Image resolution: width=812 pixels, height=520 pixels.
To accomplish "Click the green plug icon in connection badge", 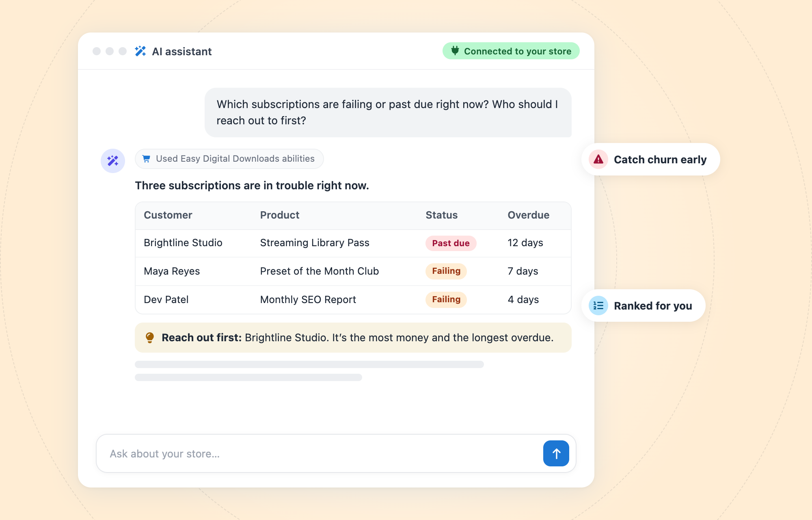I will [455, 51].
